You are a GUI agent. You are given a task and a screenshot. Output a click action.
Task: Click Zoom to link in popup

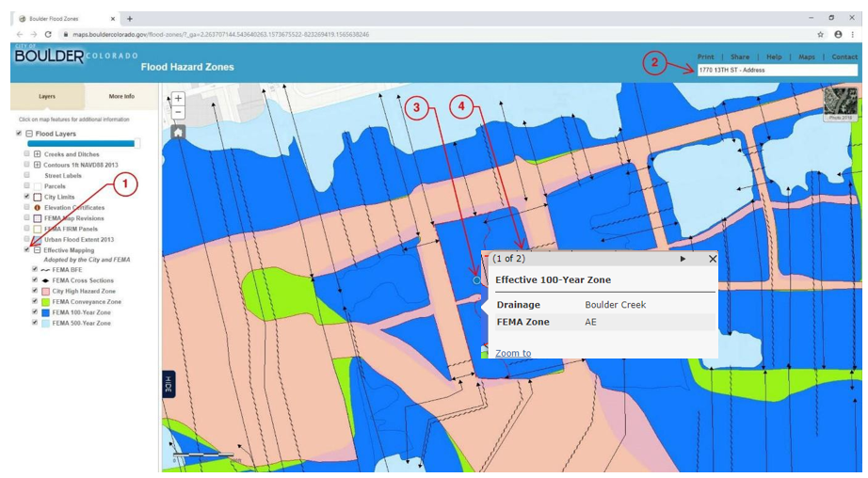pyautogui.click(x=513, y=353)
